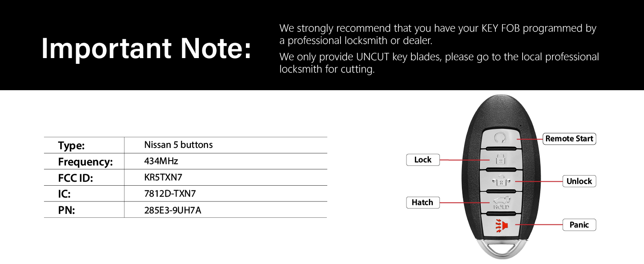Select the Remote Start label
This screenshot has height=264, width=644.
[569, 139]
